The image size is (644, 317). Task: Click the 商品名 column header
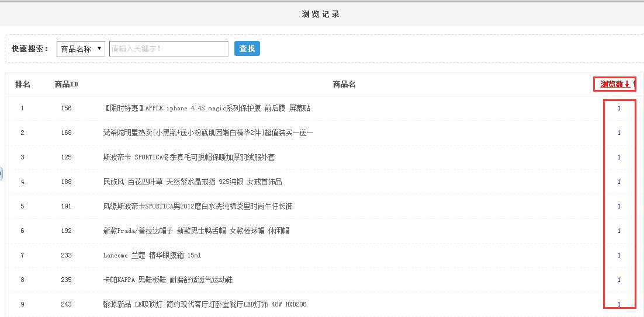pos(344,84)
